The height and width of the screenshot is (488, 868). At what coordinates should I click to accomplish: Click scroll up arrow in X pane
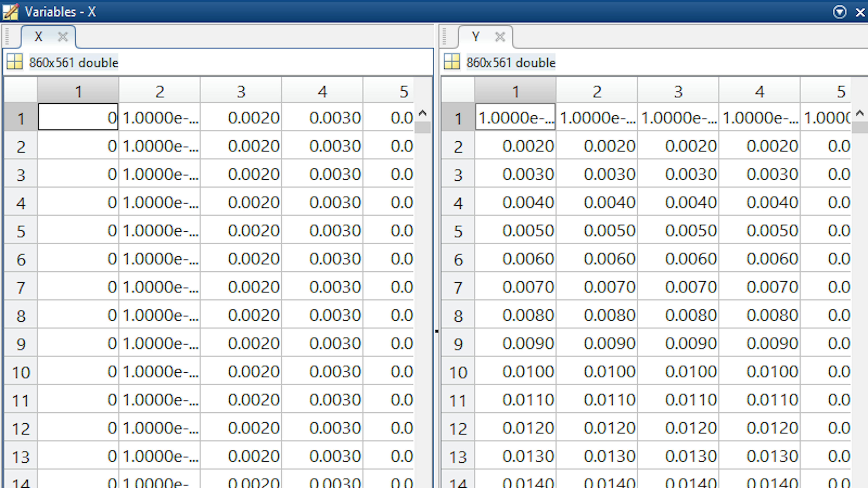423,114
